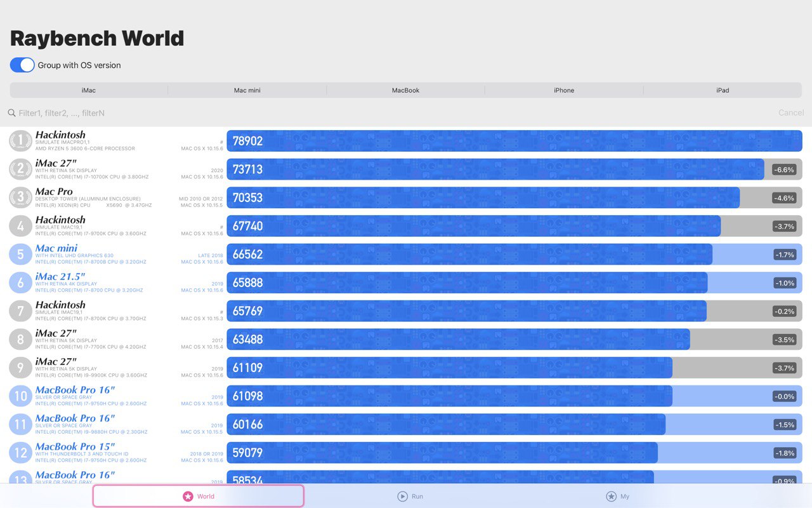This screenshot has height=508, width=812.
Task: Click score value 60166
Action: (248, 424)
